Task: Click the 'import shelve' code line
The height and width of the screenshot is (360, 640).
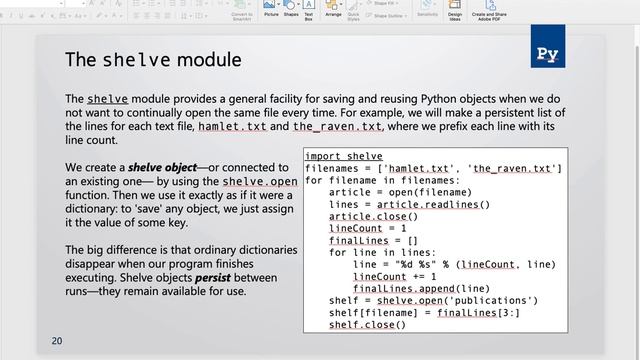Action: click(344, 156)
